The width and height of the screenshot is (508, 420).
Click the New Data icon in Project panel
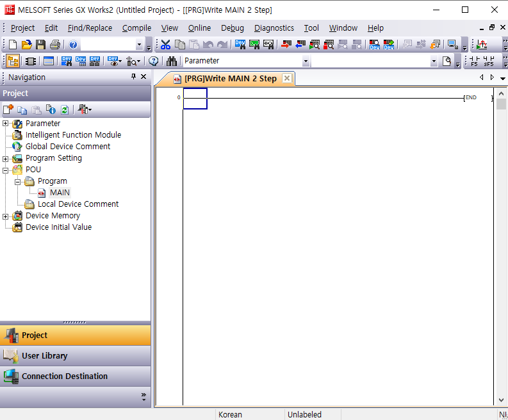tap(8, 109)
